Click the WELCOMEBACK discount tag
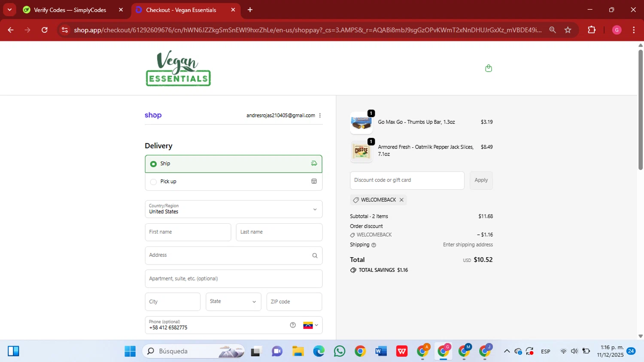Image resolution: width=644 pixels, height=362 pixels. click(x=378, y=200)
